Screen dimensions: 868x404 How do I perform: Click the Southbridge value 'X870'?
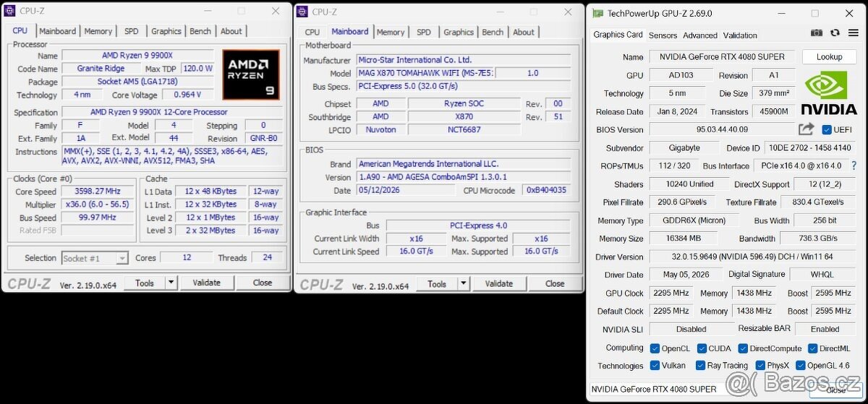464,117
